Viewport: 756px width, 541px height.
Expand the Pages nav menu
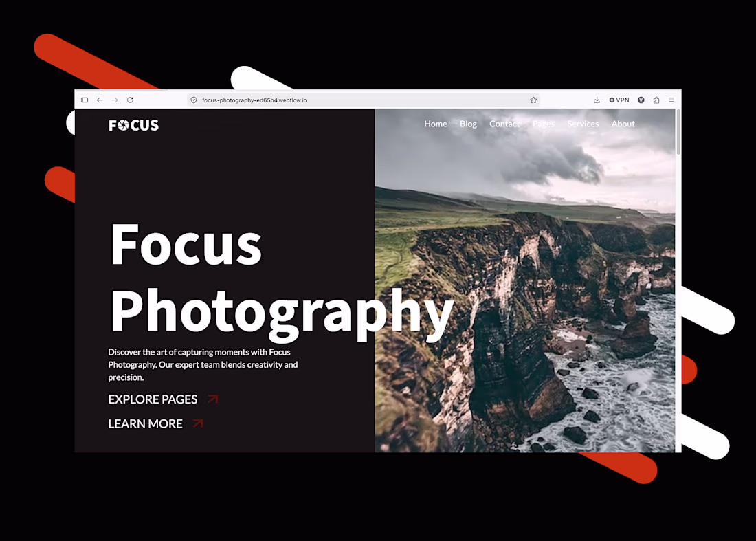[544, 124]
